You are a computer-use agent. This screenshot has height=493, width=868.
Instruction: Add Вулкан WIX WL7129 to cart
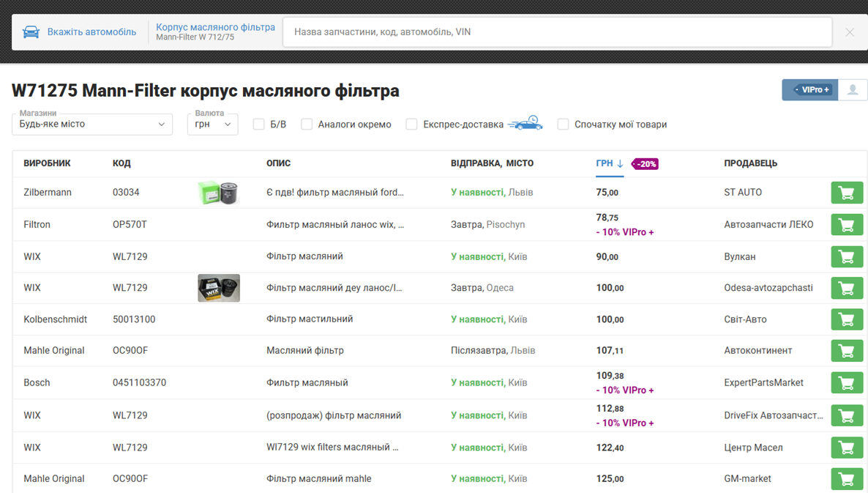tap(847, 257)
